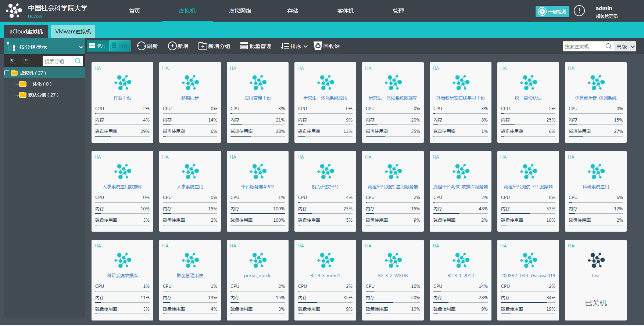Click 新增 add virtual machine
644x326 pixels.
click(x=178, y=46)
